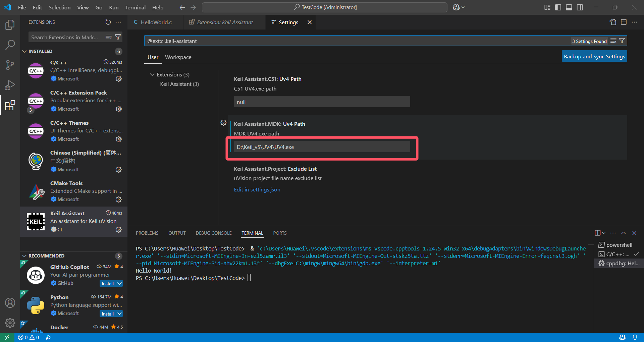Screen dimensions: 644x342
Task: Open the Accounts icon in activity bar
Action: pos(10,303)
